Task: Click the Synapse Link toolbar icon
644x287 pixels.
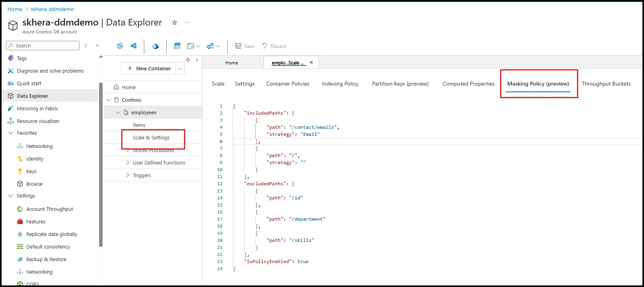Action: [120, 46]
